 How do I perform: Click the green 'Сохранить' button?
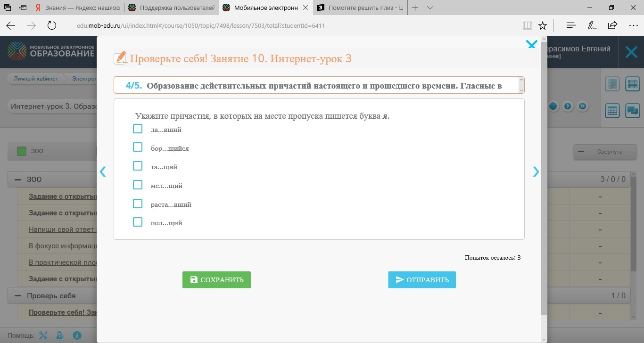(216, 280)
